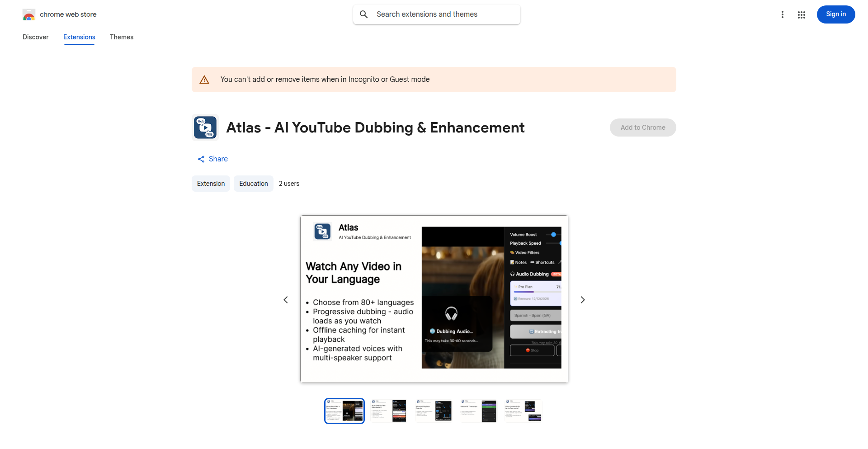Select the Extension category chip
This screenshot has width=868, height=449.
[x=211, y=183]
